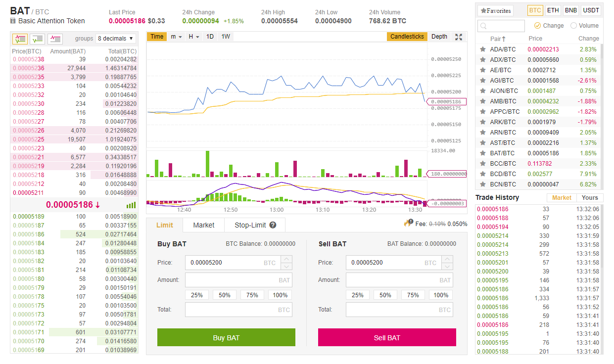Click the Buy BAT Amount field
The width and height of the screenshot is (614, 364).
pyautogui.click(x=238, y=280)
